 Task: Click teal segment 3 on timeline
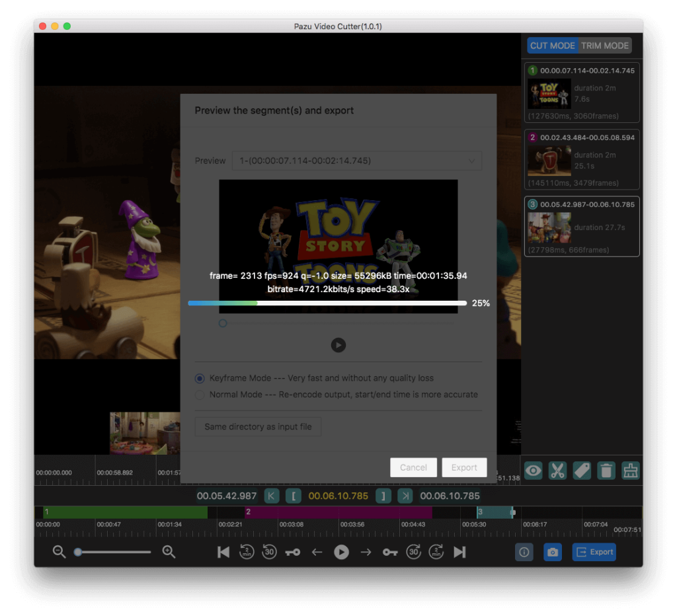[495, 512]
